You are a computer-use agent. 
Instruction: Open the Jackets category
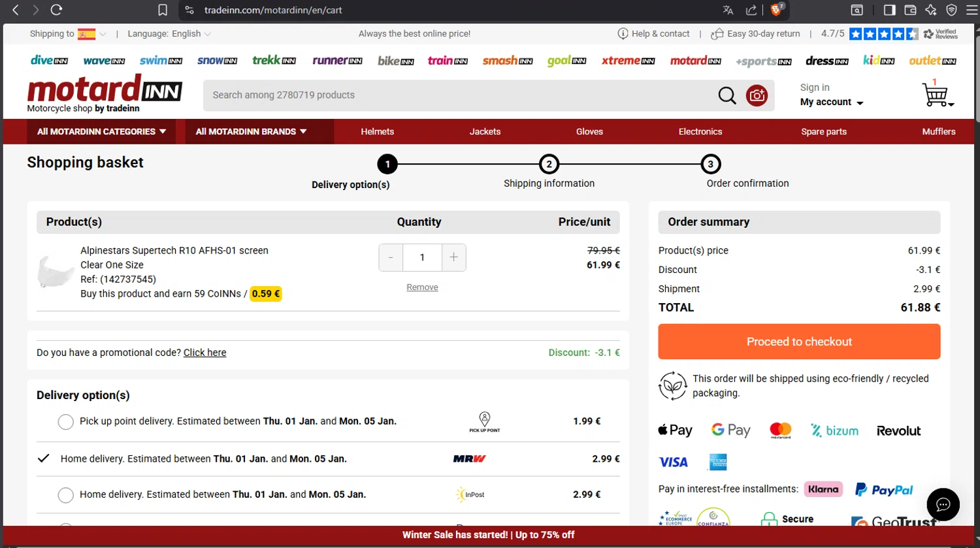click(485, 131)
